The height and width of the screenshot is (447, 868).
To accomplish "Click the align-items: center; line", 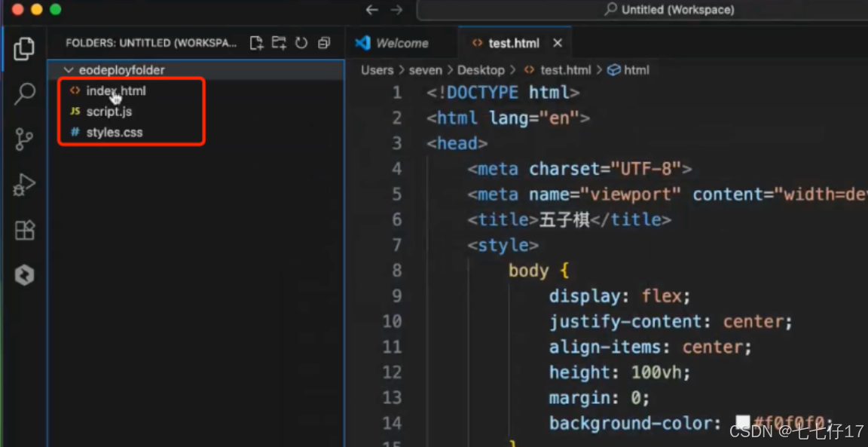I will 650,347.
